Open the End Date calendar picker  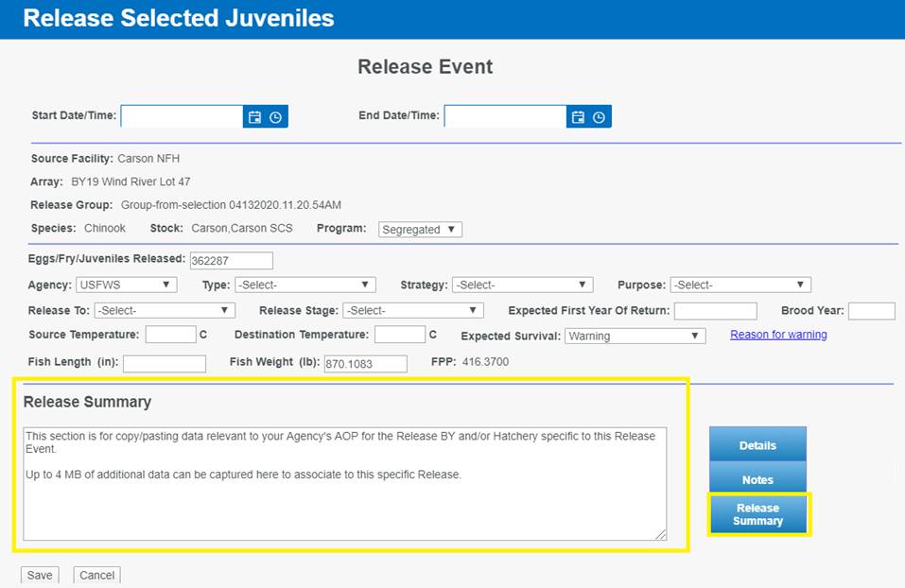(x=578, y=117)
